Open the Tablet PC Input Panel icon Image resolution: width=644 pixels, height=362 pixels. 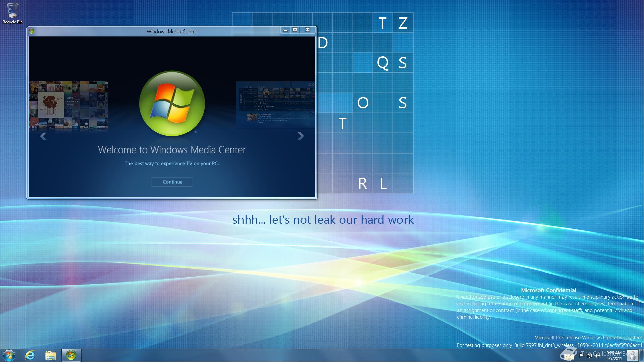tap(569, 356)
